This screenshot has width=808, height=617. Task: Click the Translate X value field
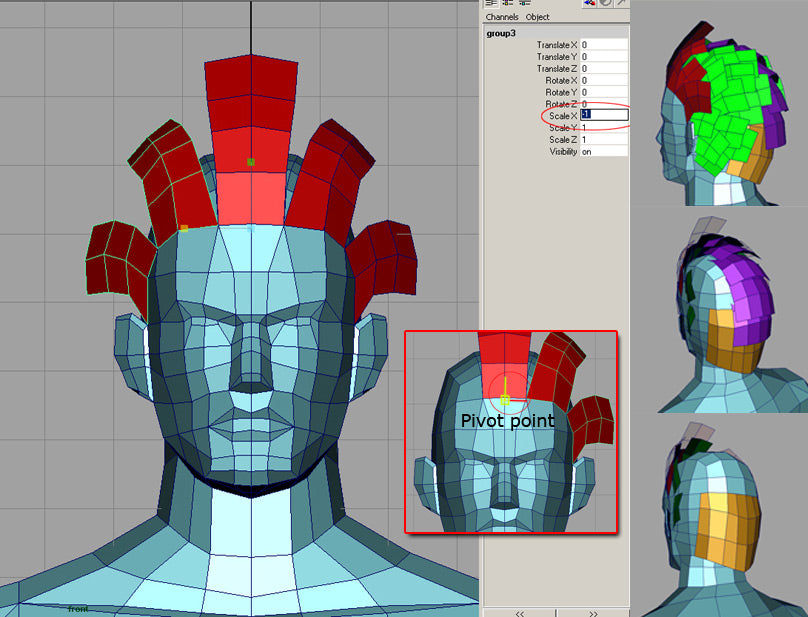pyautogui.click(x=604, y=45)
